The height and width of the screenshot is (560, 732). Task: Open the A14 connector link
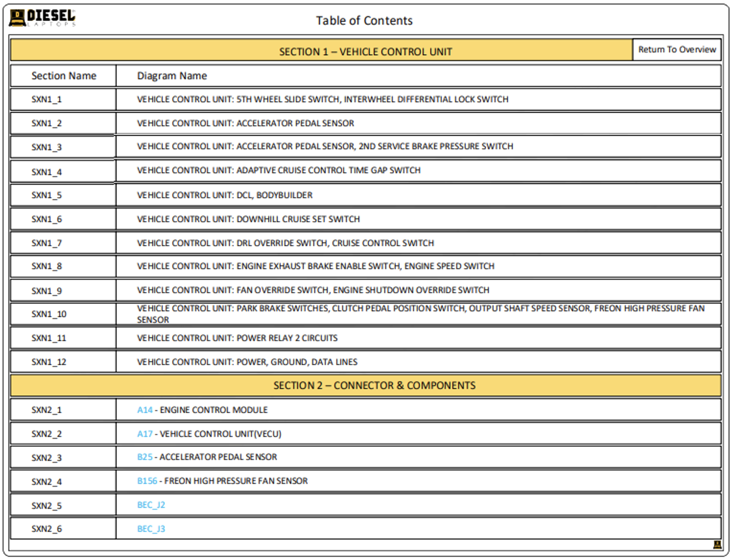(x=145, y=410)
